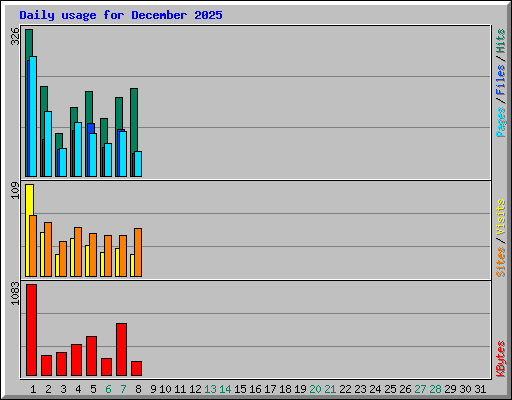Select the red KBytes bar for day 1

coord(31,330)
